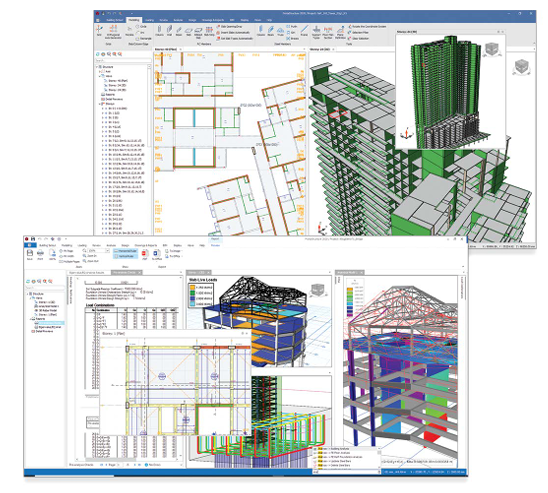Toggle the Horizontal Ruler option

coord(125,251)
